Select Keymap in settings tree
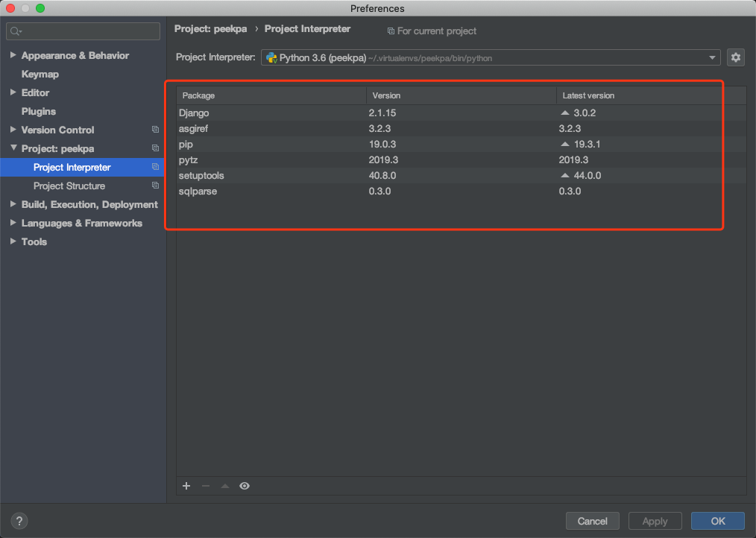Viewport: 756px width, 538px height. click(x=40, y=75)
